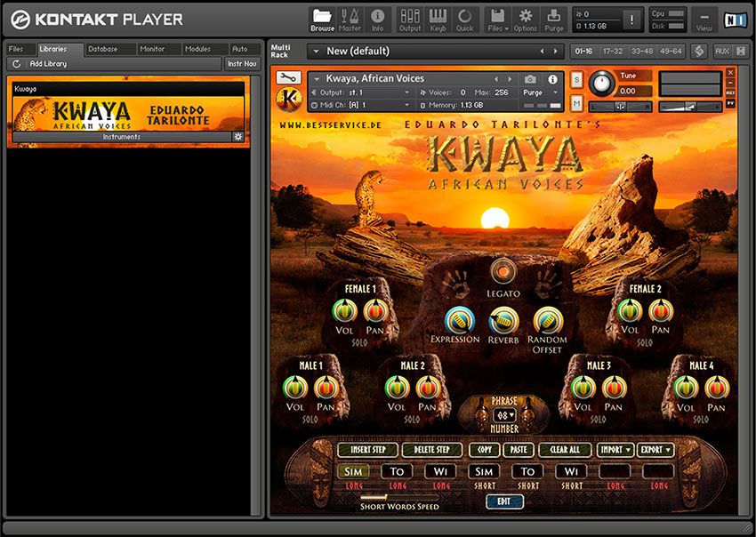Screen dimensions: 756x537
Task: Click the round K logo icon
Action: point(289,100)
